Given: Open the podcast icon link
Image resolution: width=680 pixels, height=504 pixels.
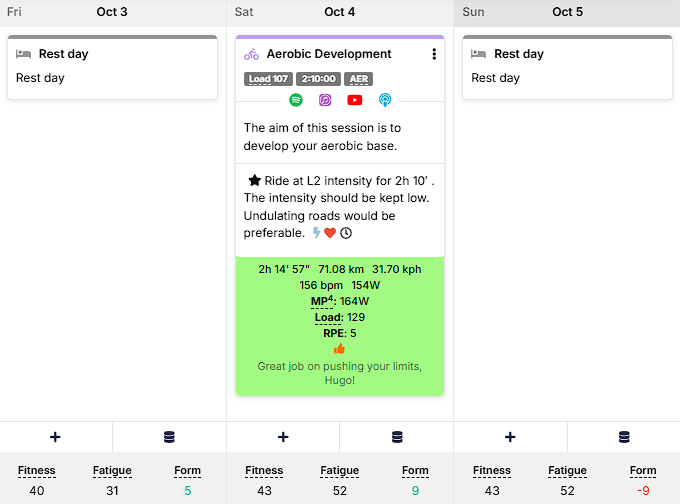Looking at the screenshot, I should pos(385,100).
